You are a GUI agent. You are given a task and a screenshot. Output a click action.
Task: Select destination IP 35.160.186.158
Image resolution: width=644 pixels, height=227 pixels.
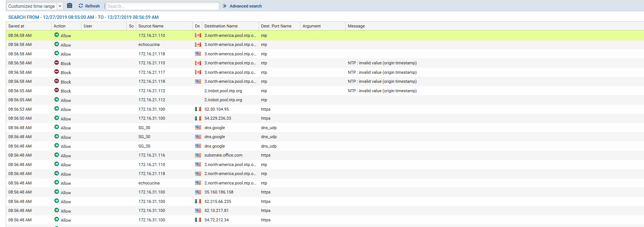click(x=219, y=192)
